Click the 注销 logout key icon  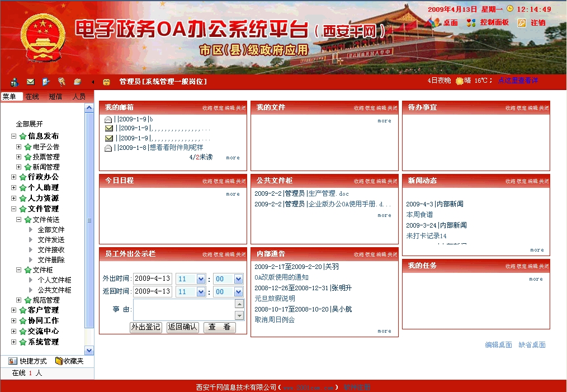(521, 23)
